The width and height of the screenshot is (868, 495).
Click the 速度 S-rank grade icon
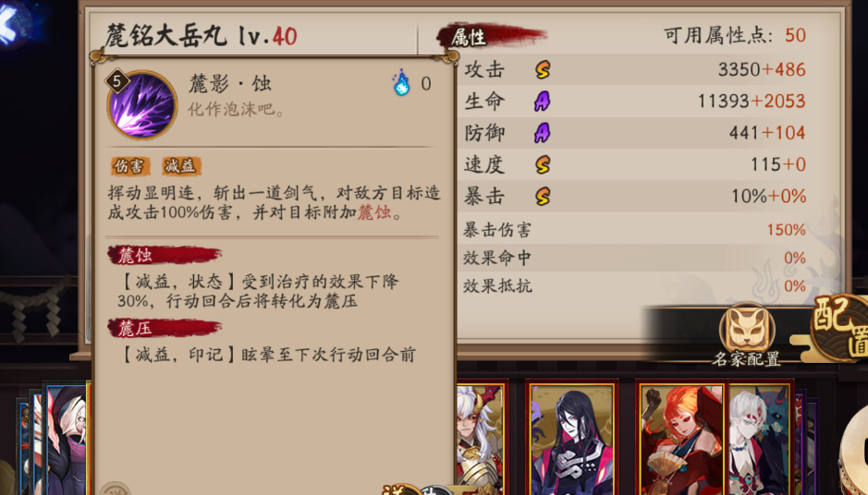pyautogui.click(x=543, y=164)
